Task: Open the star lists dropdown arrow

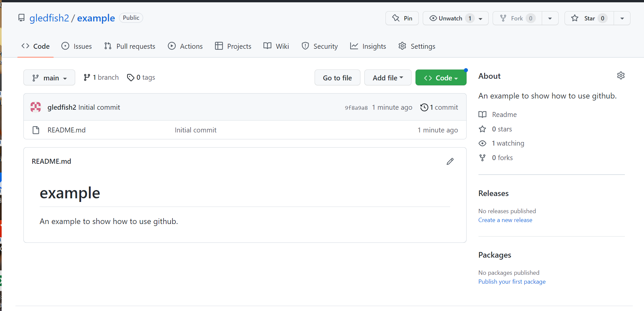Action: (x=622, y=18)
